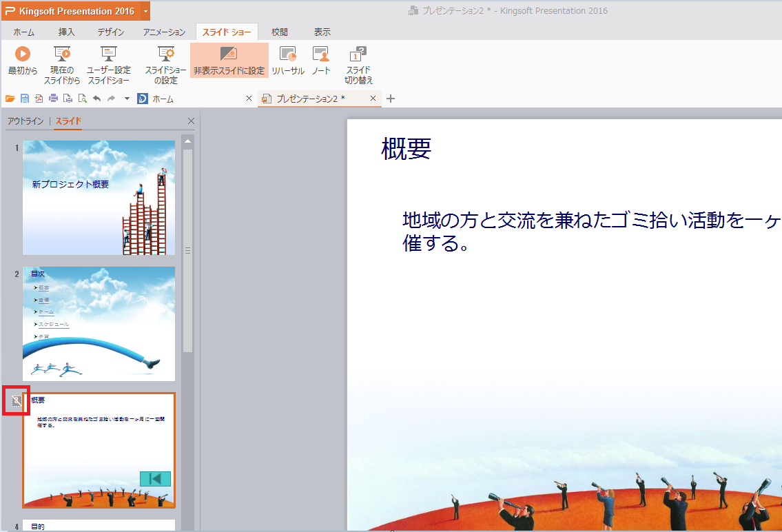Image resolution: width=782 pixels, height=532 pixels.
Task: Expand the quick access toolbar dropdown arrow
Action: (x=127, y=99)
